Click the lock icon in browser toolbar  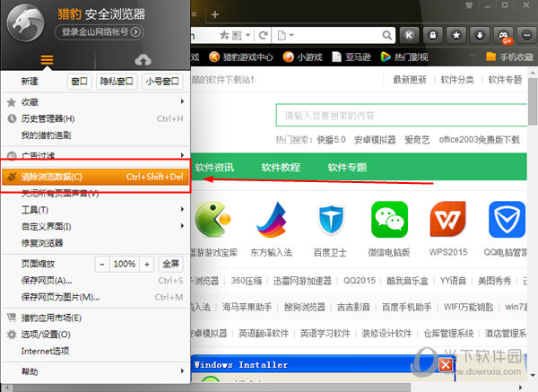tap(431, 34)
